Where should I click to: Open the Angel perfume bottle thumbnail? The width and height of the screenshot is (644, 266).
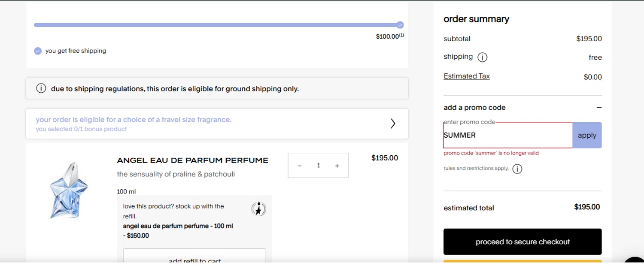69,190
